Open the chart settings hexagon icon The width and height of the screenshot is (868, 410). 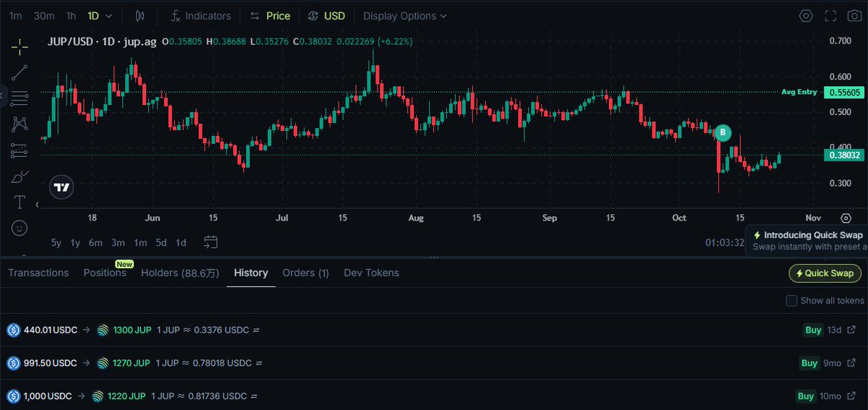click(806, 15)
